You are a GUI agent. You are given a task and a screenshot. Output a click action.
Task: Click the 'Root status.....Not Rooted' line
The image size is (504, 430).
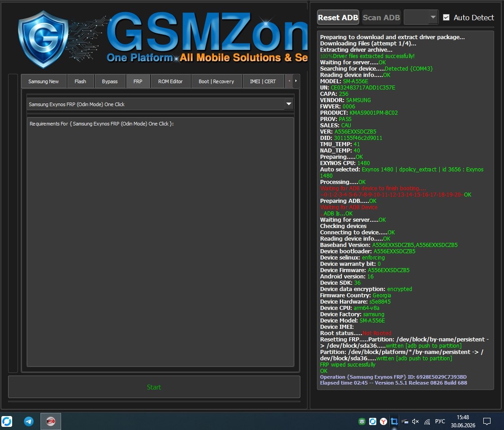pos(356,333)
